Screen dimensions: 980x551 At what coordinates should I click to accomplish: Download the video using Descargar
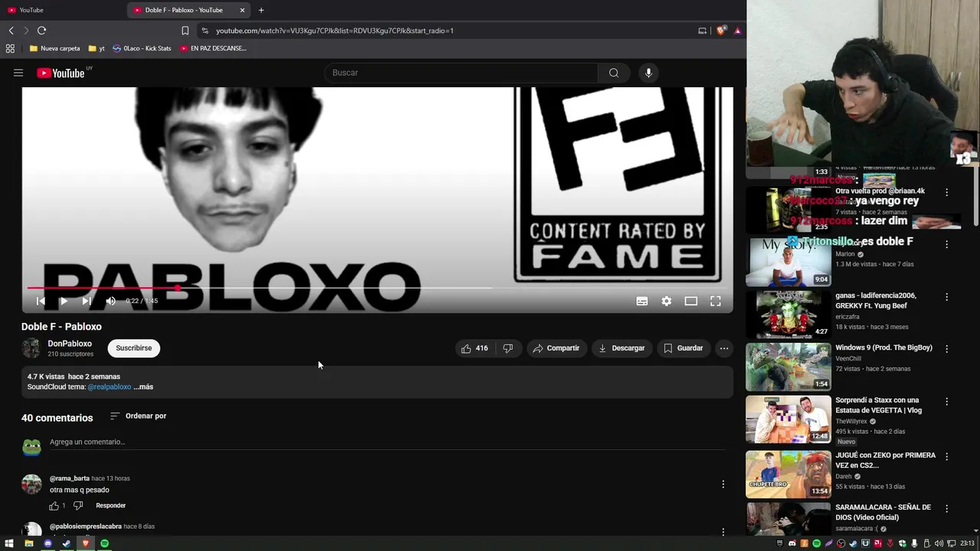(622, 348)
